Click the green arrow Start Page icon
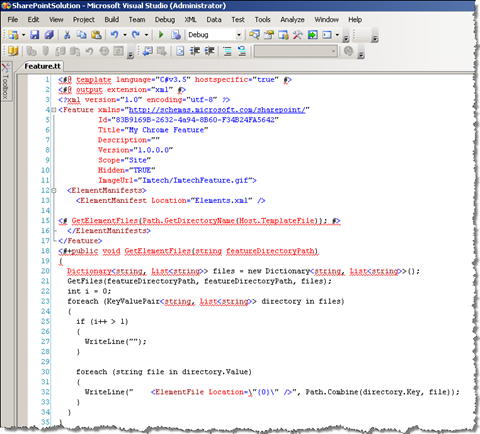This screenshot has width=480, height=434. (x=312, y=35)
